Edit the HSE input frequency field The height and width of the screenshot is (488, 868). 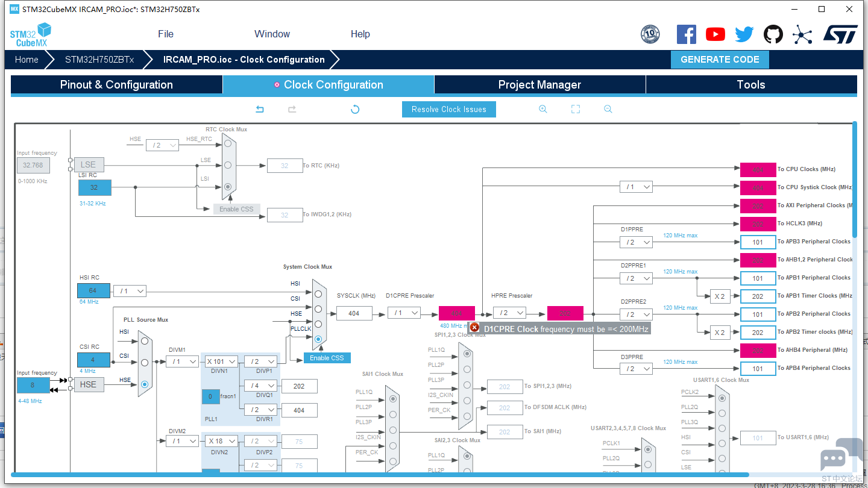[33, 385]
